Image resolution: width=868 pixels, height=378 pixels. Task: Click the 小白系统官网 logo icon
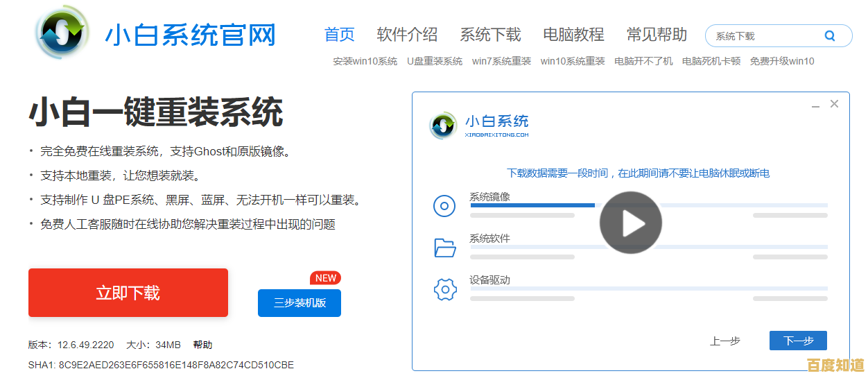click(x=62, y=34)
